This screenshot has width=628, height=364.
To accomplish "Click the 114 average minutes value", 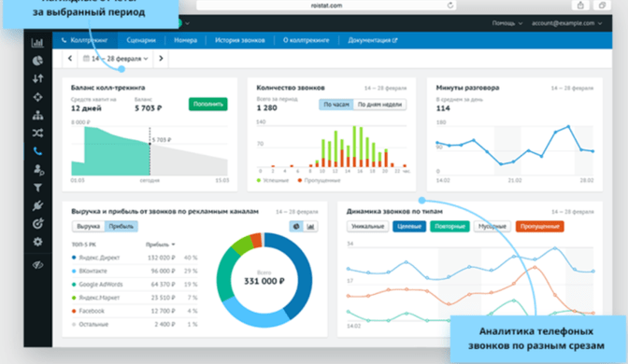I will pyautogui.click(x=443, y=108).
